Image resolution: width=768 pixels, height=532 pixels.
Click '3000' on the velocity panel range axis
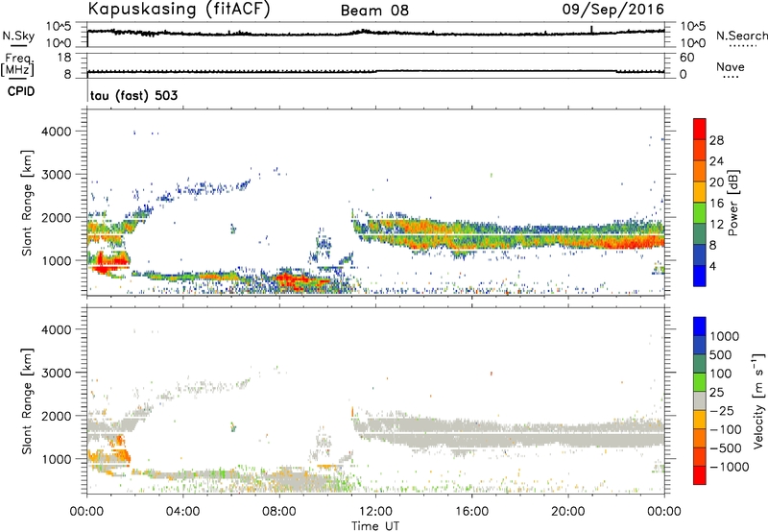(56, 373)
